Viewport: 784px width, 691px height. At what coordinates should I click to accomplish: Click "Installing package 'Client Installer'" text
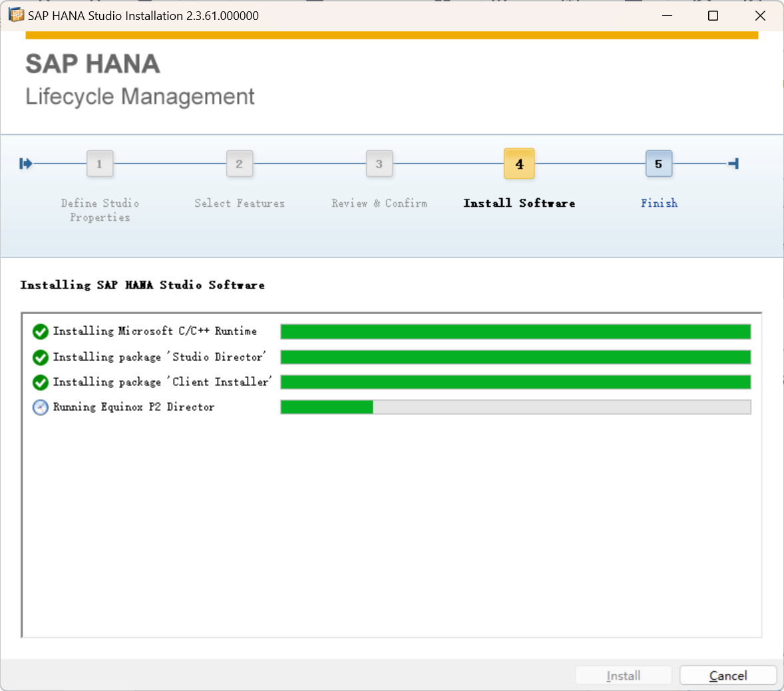click(x=162, y=382)
